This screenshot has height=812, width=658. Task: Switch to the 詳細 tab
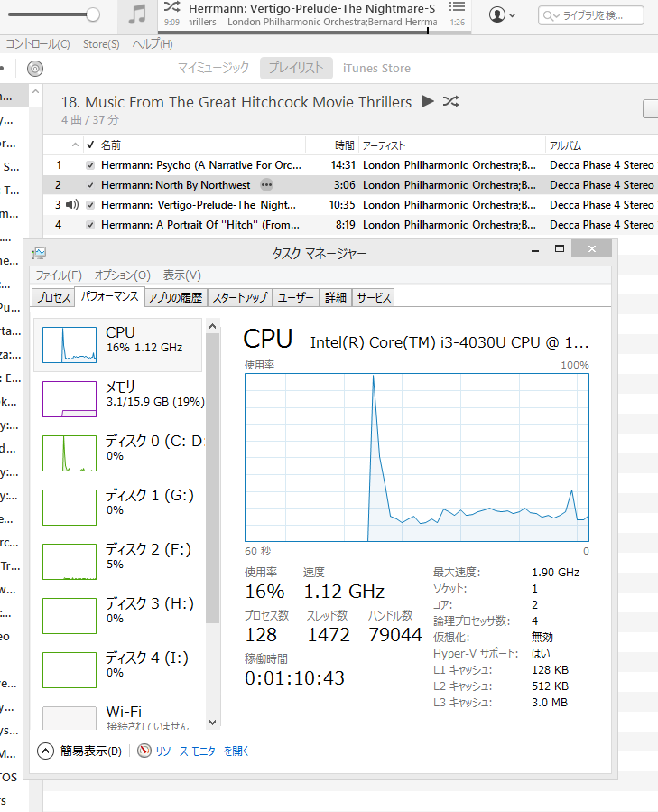point(336,298)
